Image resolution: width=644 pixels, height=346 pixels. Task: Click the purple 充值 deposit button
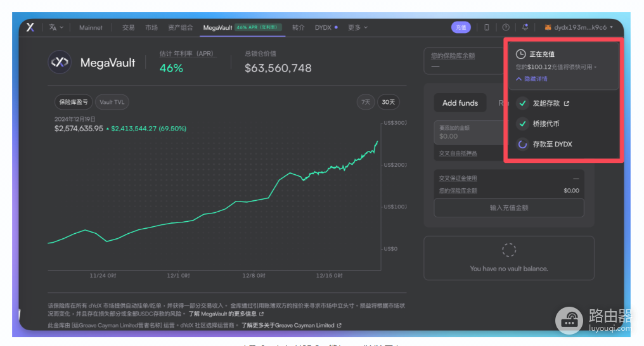click(461, 27)
